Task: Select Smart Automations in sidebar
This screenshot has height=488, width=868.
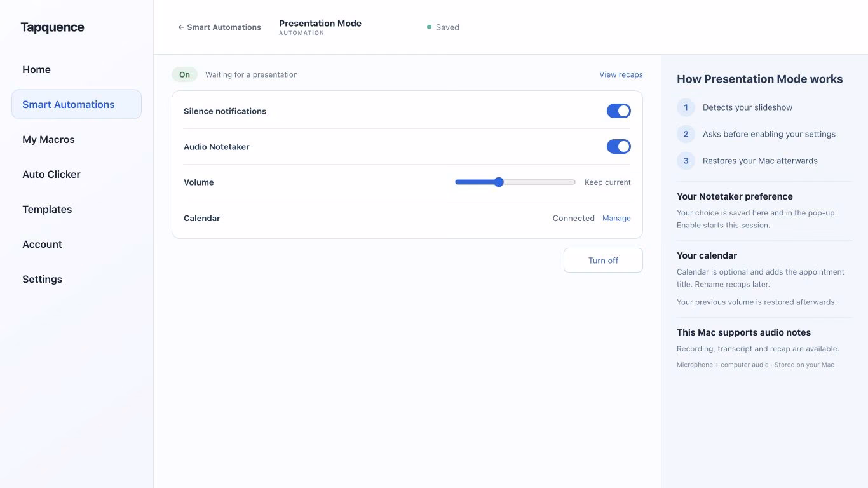Action: tap(76, 104)
